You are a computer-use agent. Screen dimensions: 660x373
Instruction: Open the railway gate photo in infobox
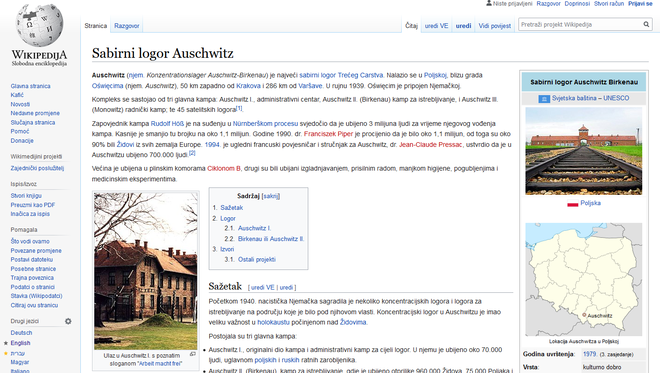[x=584, y=151]
